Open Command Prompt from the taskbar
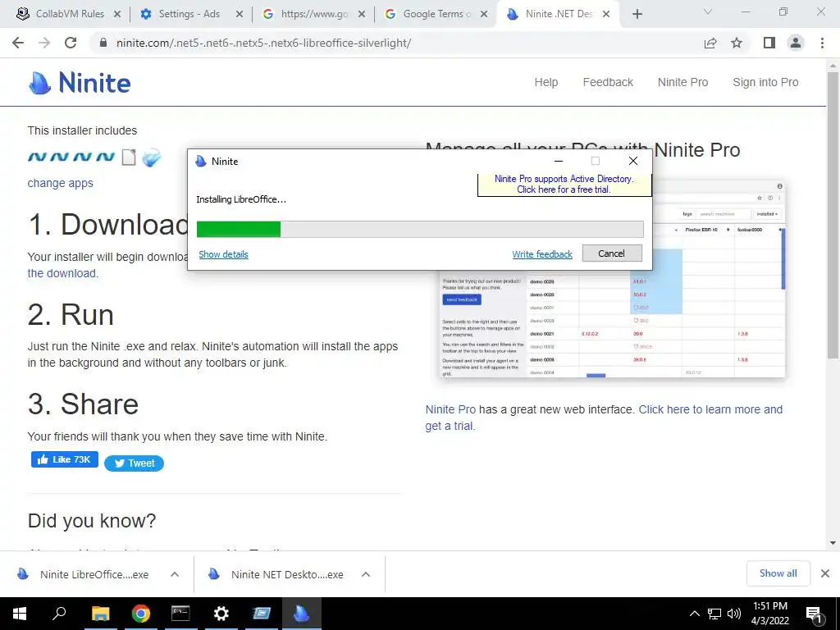The width and height of the screenshot is (840, 630). coord(180,614)
